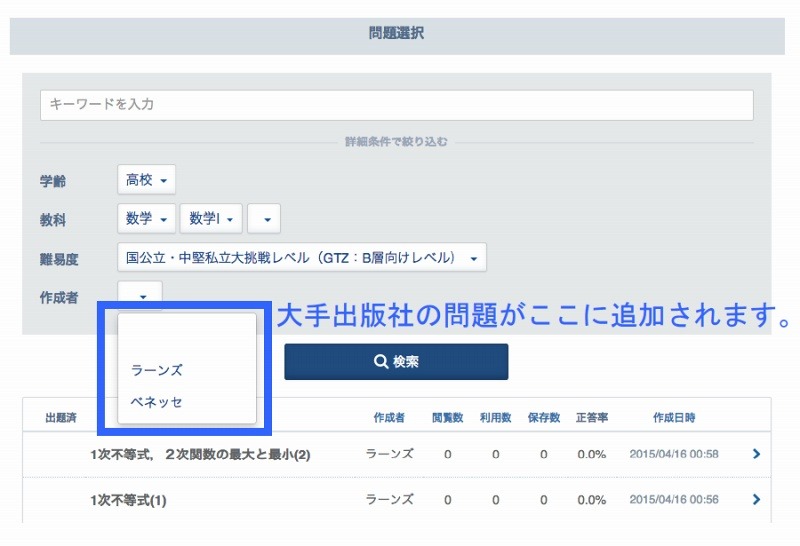Choose the blank option in author list
Viewport: 800px width, 546px height.
click(187, 337)
